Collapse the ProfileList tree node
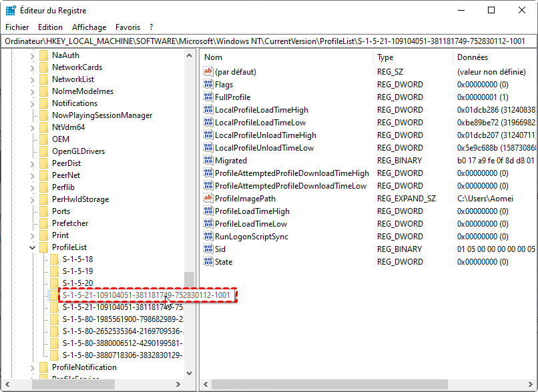The width and height of the screenshot is (538, 392). tap(32, 247)
